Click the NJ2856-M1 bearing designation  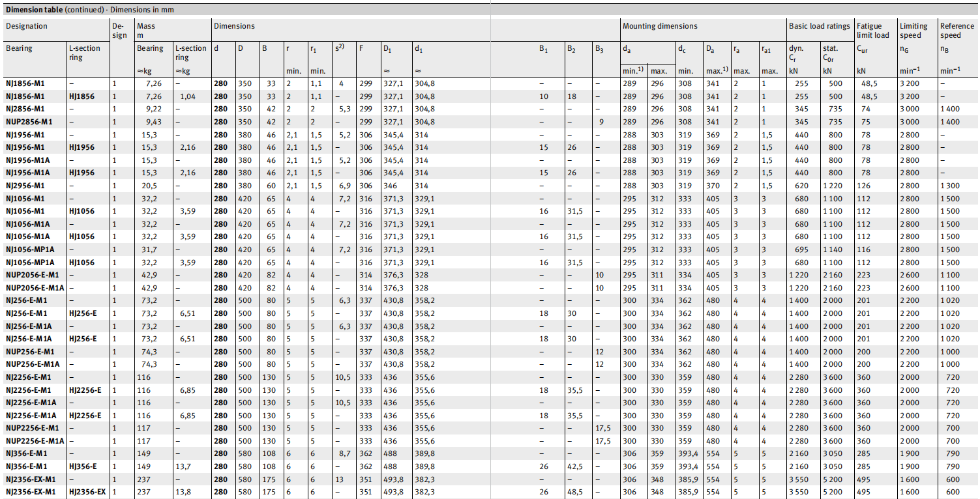pos(25,109)
